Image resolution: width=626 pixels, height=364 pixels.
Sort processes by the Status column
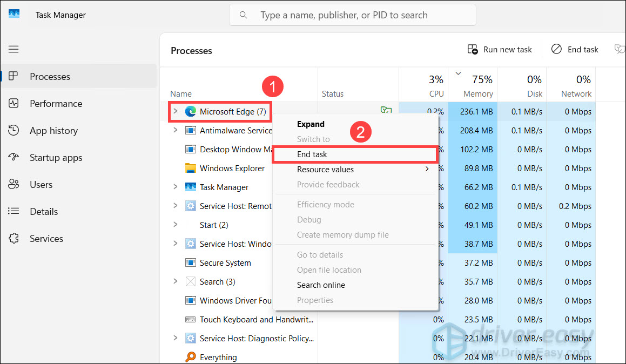pyautogui.click(x=333, y=94)
